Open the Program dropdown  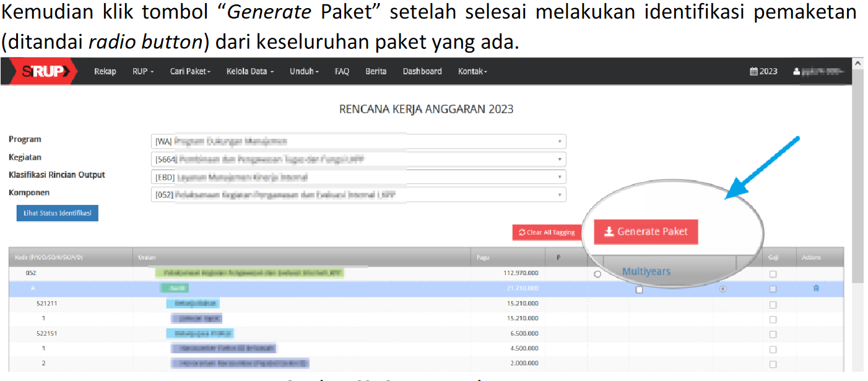click(358, 141)
